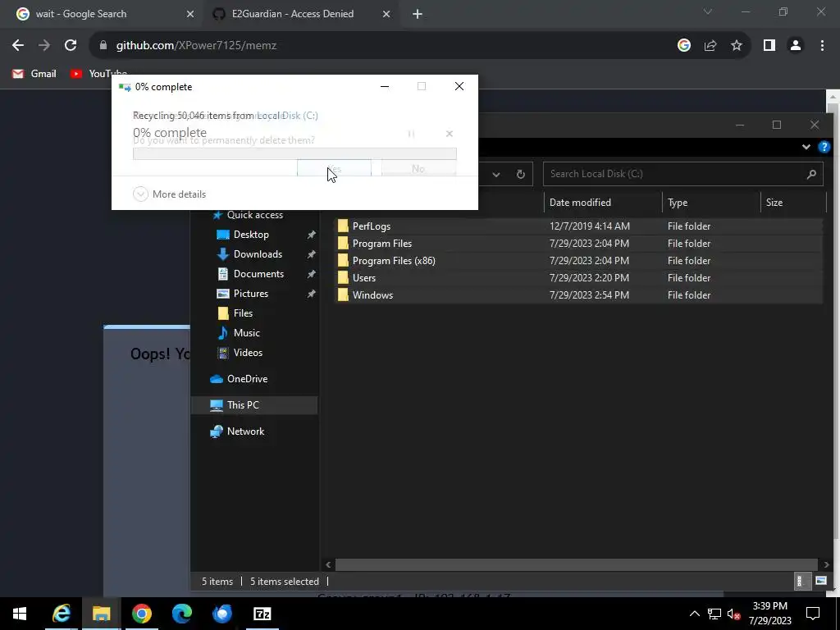Refresh the Explorer folder view

click(x=520, y=174)
